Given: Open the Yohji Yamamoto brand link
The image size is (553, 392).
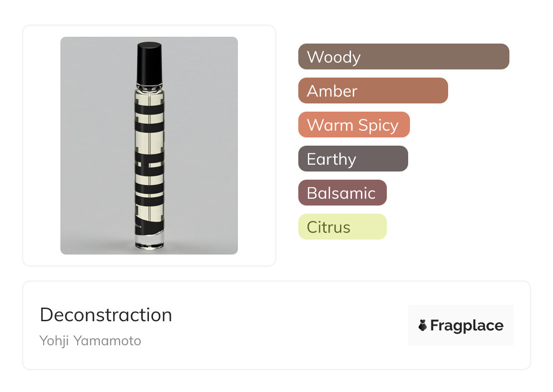Looking at the screenshot, I should pyautogui.click(x=90, y=341).
